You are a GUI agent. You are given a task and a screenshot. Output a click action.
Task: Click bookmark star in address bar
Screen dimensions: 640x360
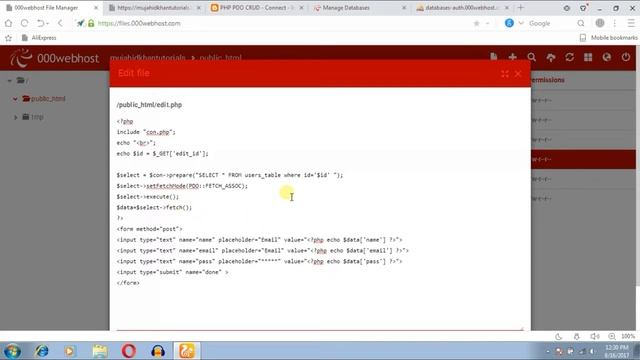coord(476,23)
